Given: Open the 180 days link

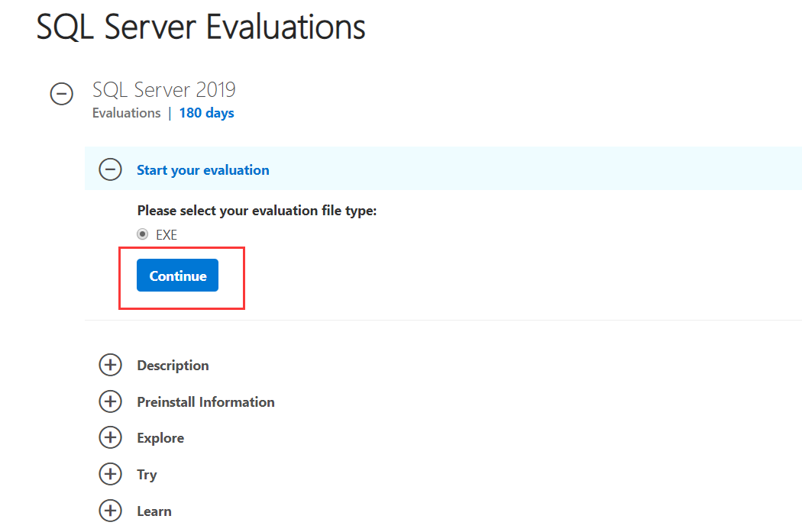Looking at the screenshot, I should (205, 112).
